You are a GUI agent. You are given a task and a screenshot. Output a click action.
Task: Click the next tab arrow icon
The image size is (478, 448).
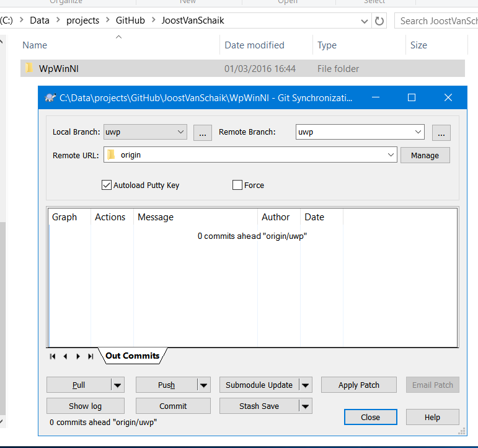coord(78,356)
